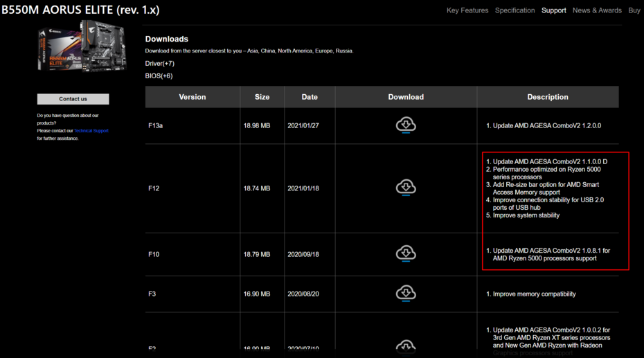
Task: Click the Size column header
Action: click(x=262, y=97)
